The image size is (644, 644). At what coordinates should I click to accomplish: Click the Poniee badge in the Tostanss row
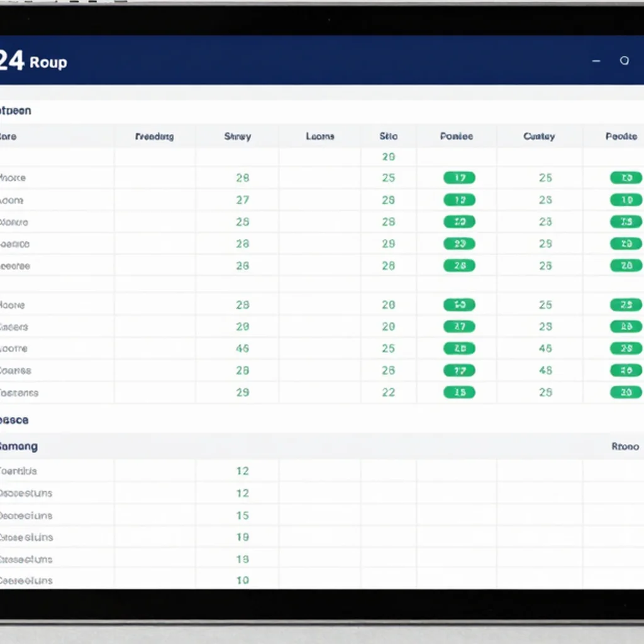pyautogui.click(x=459, y=392)
